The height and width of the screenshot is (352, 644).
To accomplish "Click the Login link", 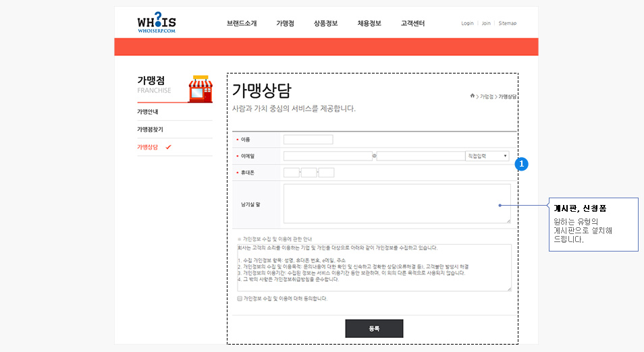I will (x=467, y=23).
